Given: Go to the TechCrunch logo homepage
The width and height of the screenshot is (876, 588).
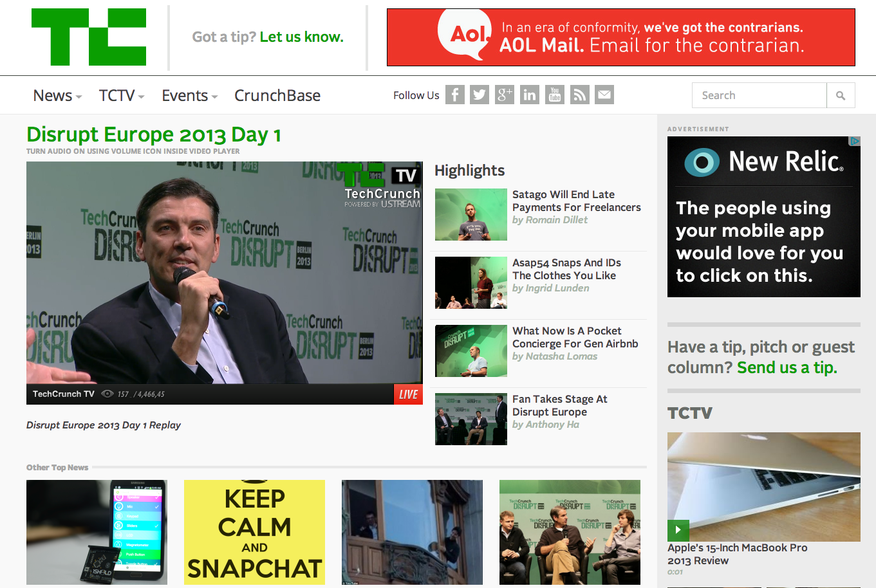Looking at the screenshot, I should click(x=89, y=37).
